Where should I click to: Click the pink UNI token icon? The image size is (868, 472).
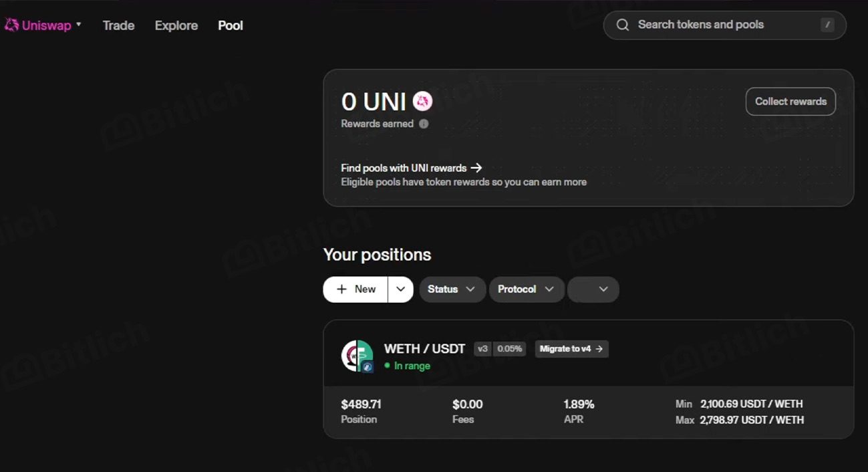[x=422, y=102]
